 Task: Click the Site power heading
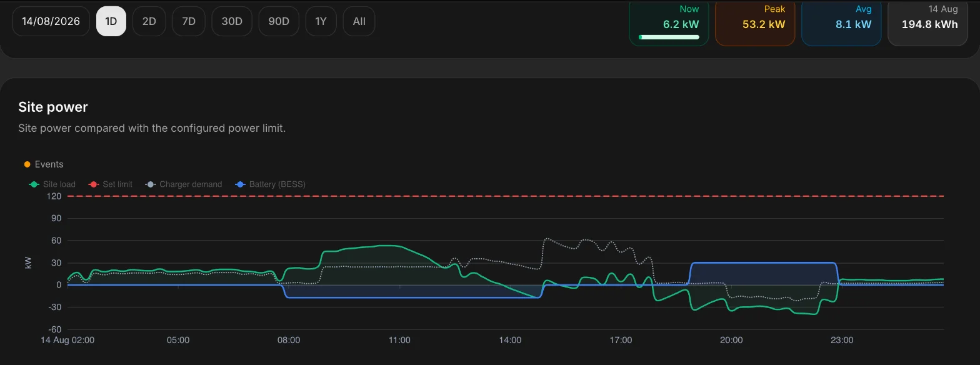pos(53,107)
